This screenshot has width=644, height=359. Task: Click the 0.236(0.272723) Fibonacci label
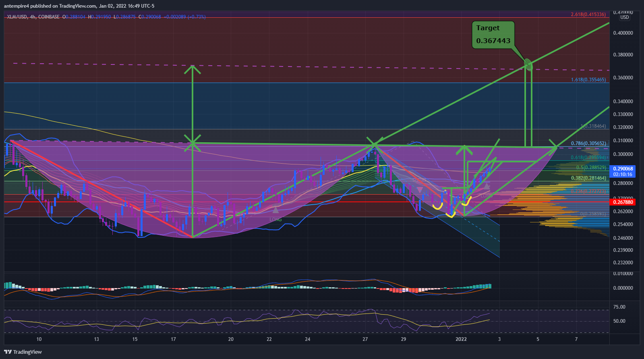pos(588,191)
